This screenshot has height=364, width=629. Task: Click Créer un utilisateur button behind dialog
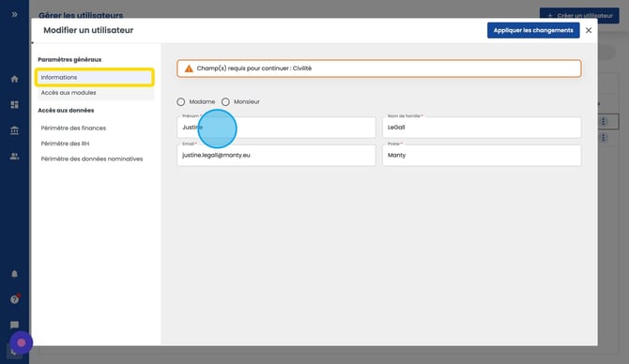[x=579, y=16]
